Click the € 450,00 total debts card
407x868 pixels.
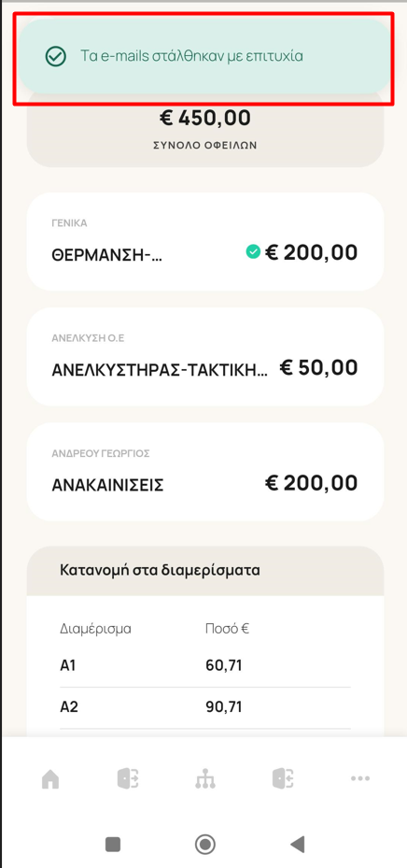pos(205,128)
